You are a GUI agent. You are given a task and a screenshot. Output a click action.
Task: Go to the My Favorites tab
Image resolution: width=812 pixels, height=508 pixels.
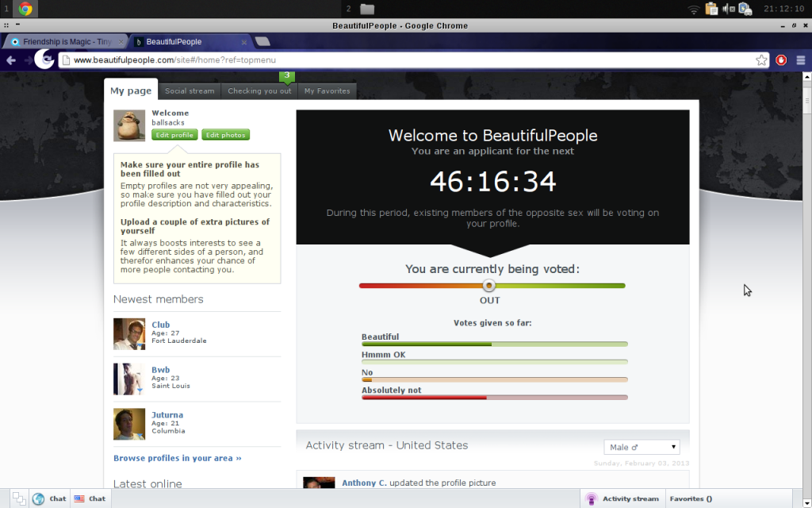(x=327, y=90)
